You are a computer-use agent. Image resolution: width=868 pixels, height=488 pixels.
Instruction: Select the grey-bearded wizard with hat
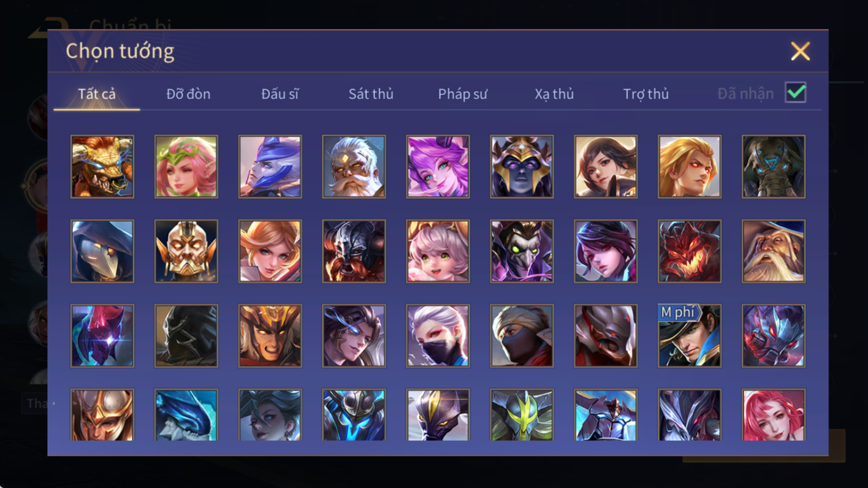click(774, 251)
